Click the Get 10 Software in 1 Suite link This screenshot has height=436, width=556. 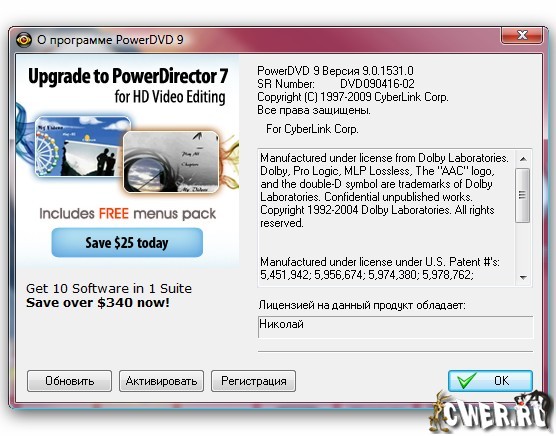pyautogui.click(x=109, y=288)
